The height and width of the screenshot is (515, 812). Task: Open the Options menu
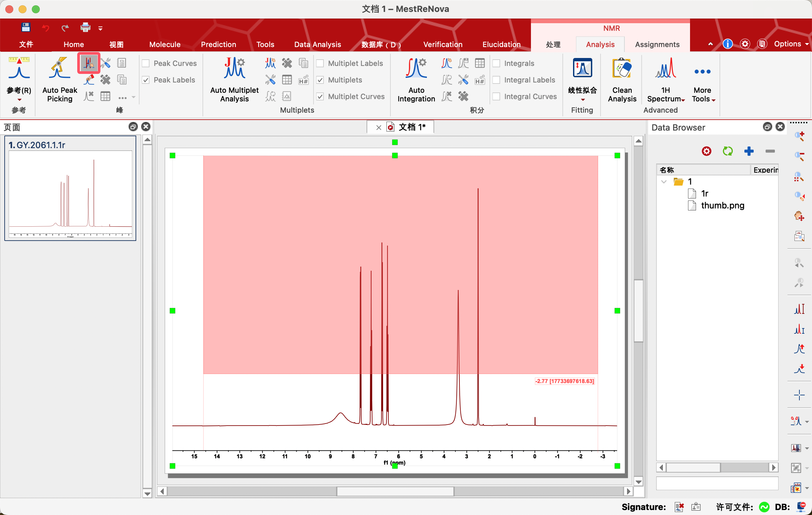pos(790,44)
